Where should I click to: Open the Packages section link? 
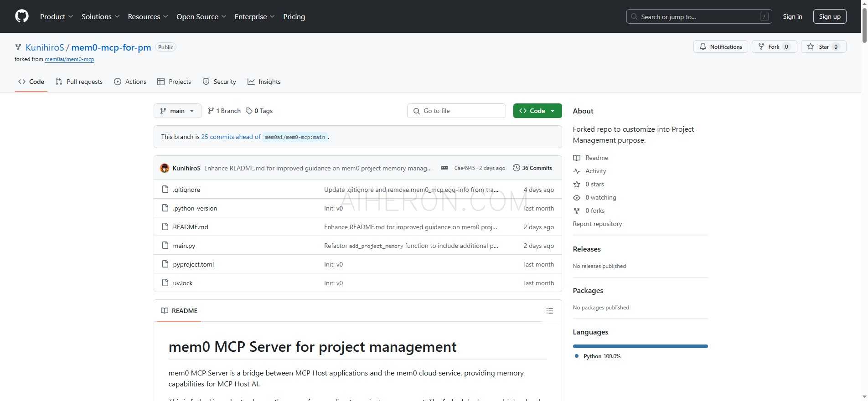[x=588, y=290]
